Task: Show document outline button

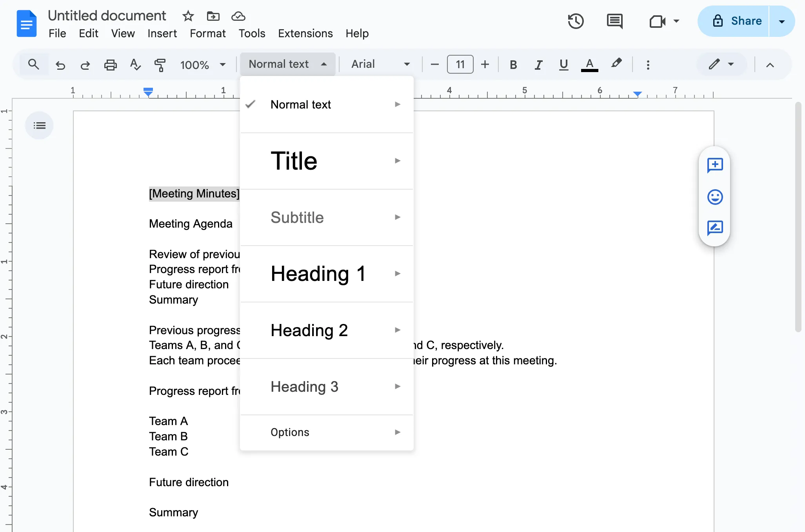Action: [39, 126]
